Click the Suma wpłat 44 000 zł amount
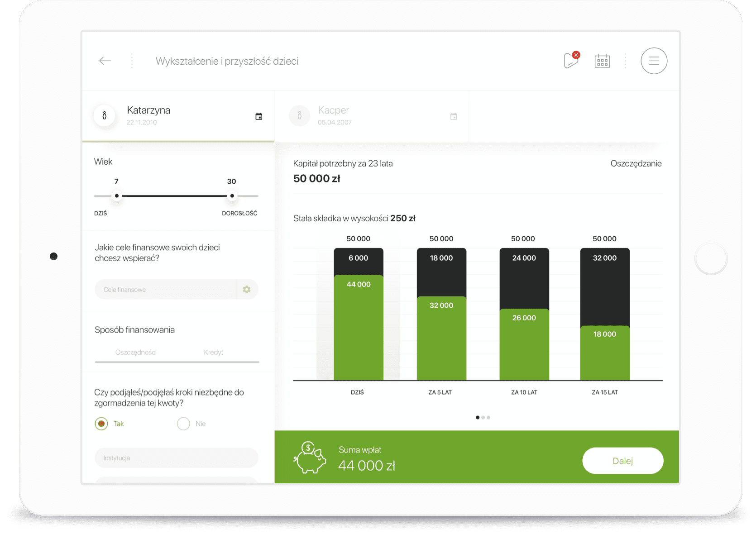The image size is (756, 534). coord(367,466)
